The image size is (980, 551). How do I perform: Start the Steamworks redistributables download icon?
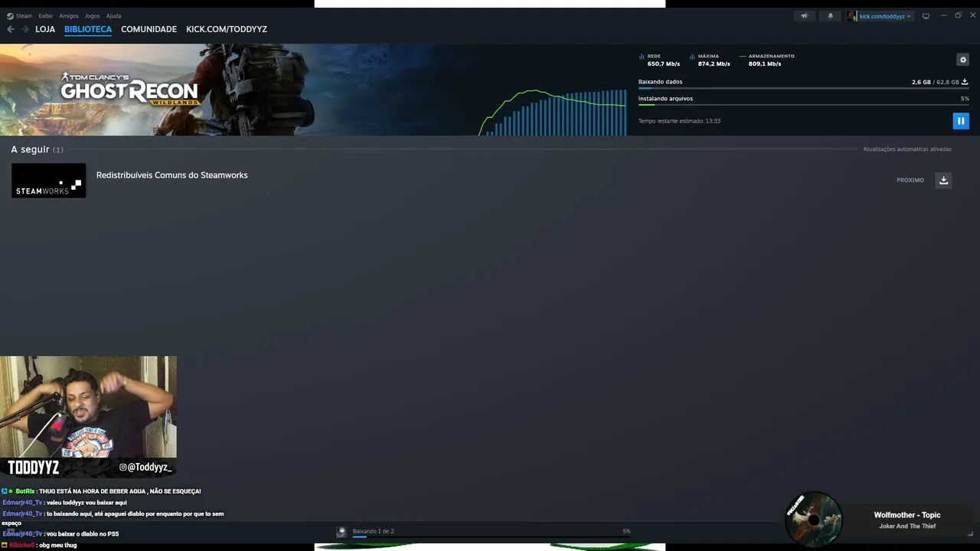click(943, 181)
